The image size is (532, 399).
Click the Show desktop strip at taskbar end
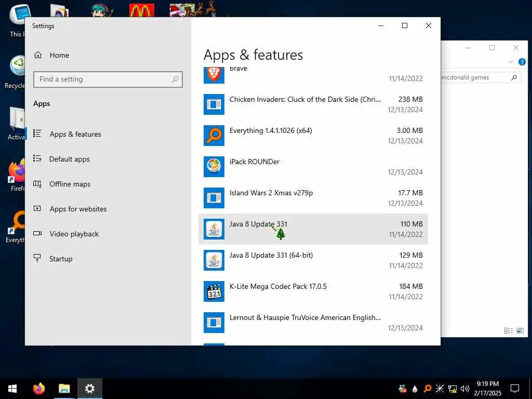530,389
